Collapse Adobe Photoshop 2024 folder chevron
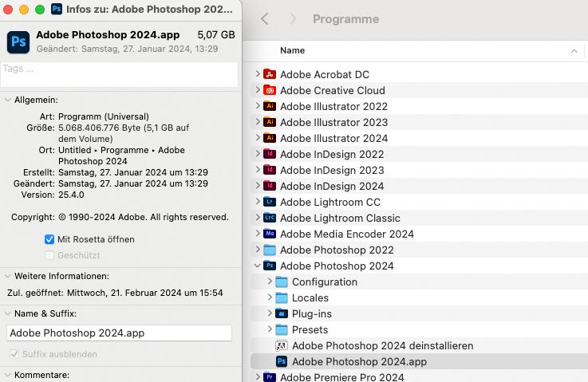Screen dimensions: 588x382 (258, 266)
